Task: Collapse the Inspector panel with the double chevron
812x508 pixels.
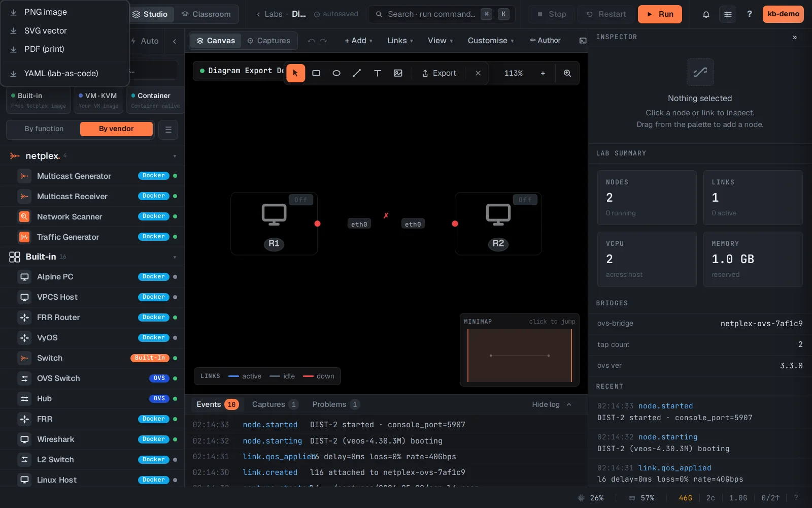Action: click(x=795, y=37)
